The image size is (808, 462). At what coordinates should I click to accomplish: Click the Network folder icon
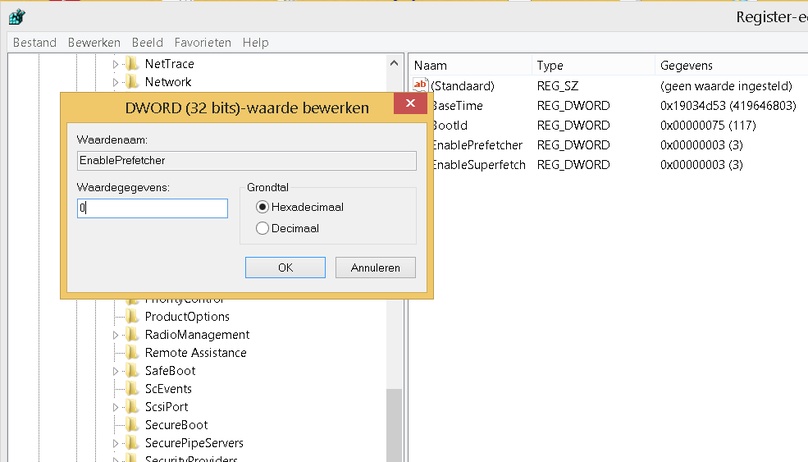click(x=132, y=82)
